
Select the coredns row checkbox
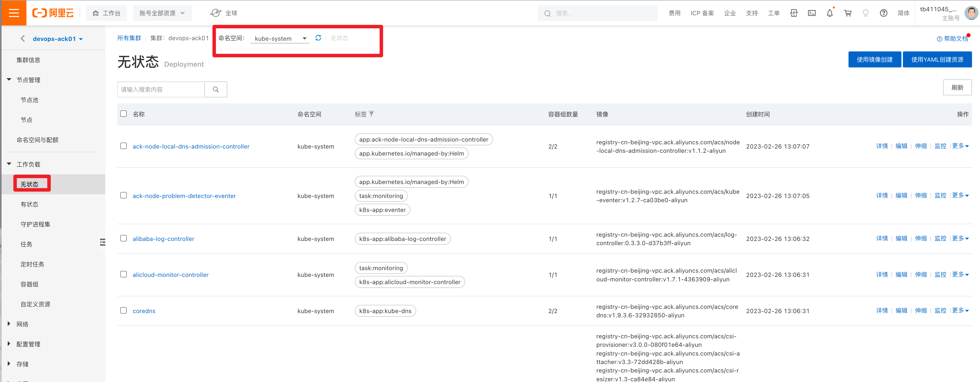[124, 310]
